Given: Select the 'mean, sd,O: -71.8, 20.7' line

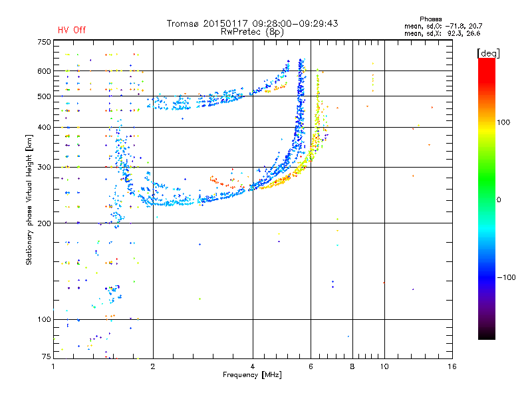Looking at the screenshot, I should (443, 26).
